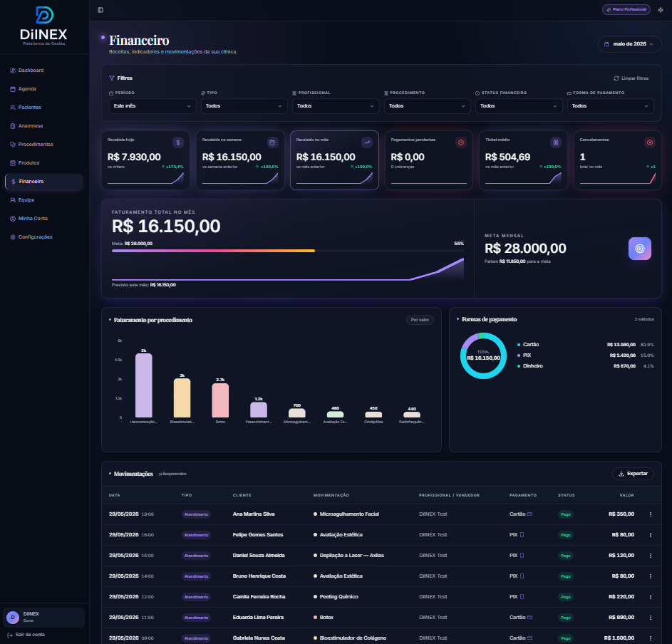This screenshot has height=644, width=672.
Task: Click the Valor column header
Action: point(626,495)
